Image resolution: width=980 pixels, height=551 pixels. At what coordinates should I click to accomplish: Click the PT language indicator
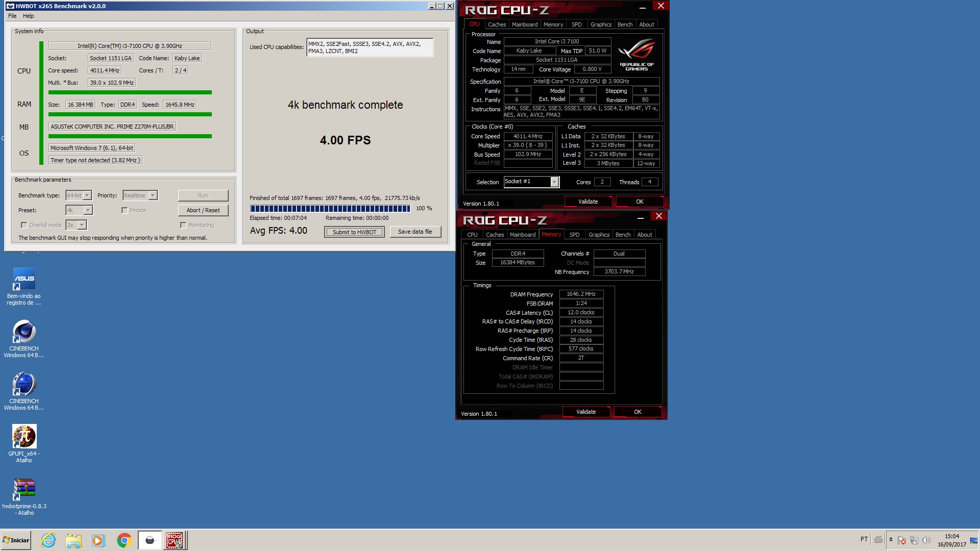point(864,539)
